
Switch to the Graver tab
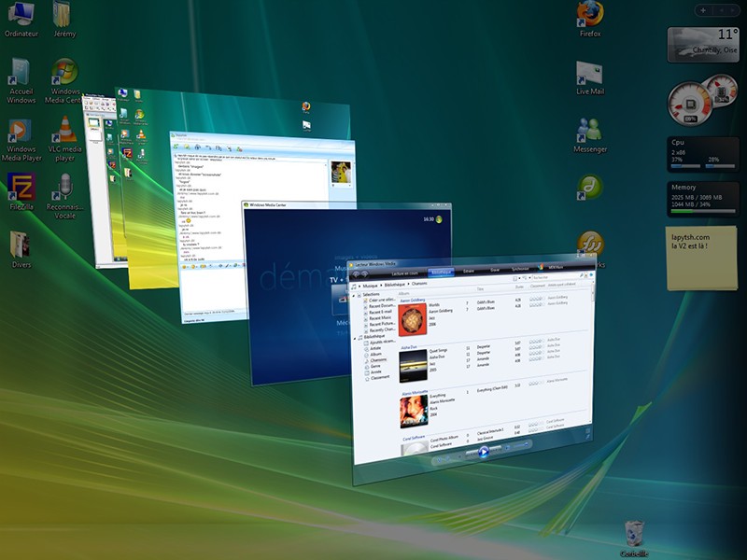[x=495, y=270]
